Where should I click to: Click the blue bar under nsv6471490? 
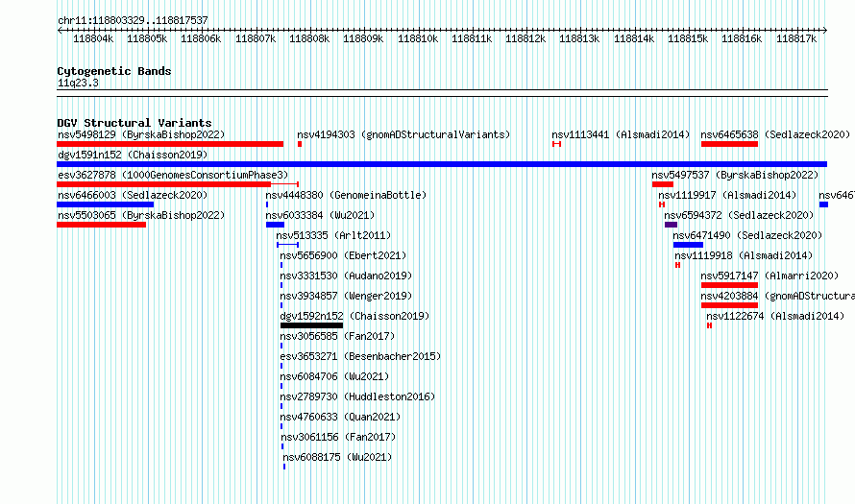[x=688, y=245]
